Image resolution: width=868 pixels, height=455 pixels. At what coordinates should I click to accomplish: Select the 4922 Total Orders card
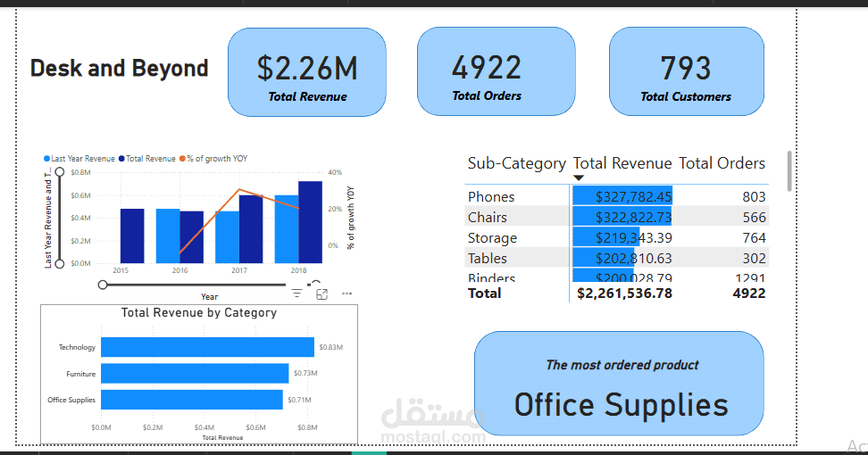[x=496, y=72]
